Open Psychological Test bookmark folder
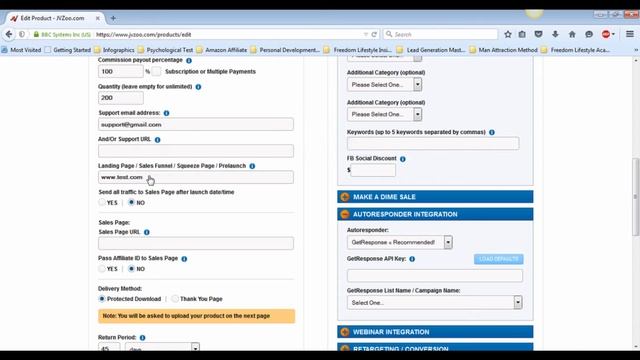 165,50
